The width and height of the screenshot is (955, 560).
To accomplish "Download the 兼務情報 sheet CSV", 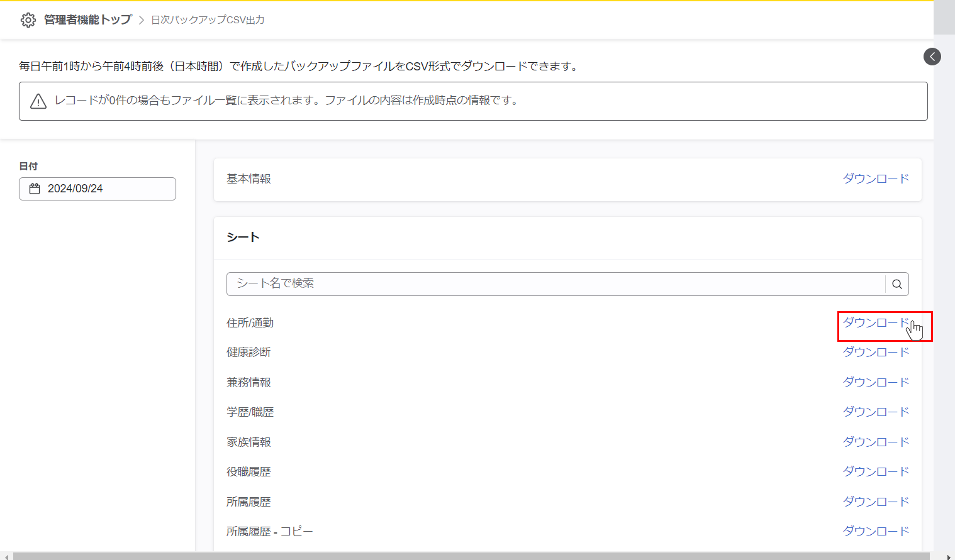I will point(876,382).
